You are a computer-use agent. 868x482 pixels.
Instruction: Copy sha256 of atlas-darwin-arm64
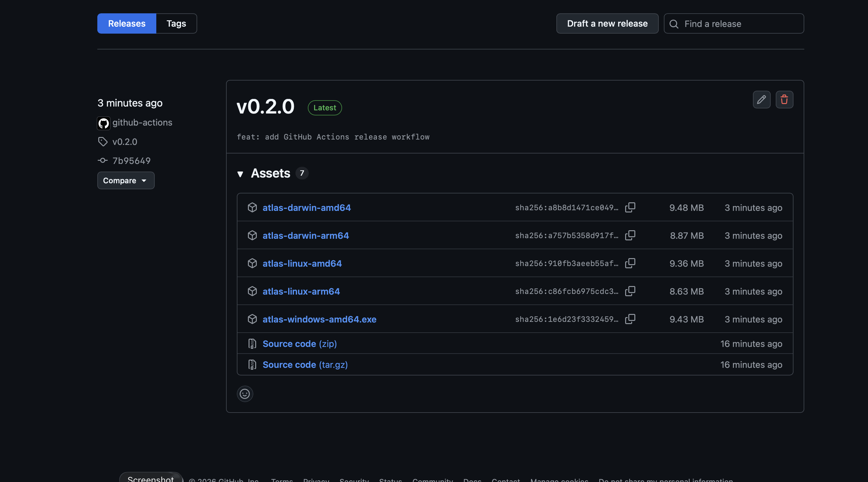630,235
